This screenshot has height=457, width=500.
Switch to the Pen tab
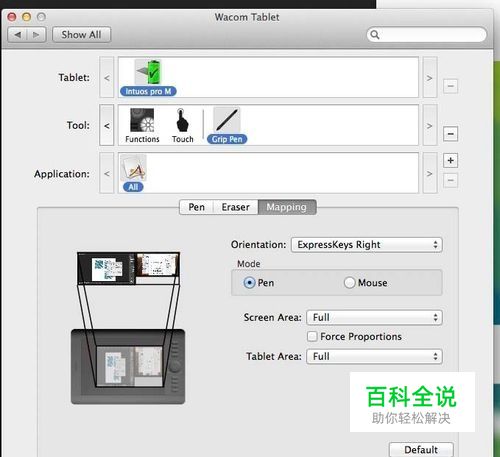(196, 207)
